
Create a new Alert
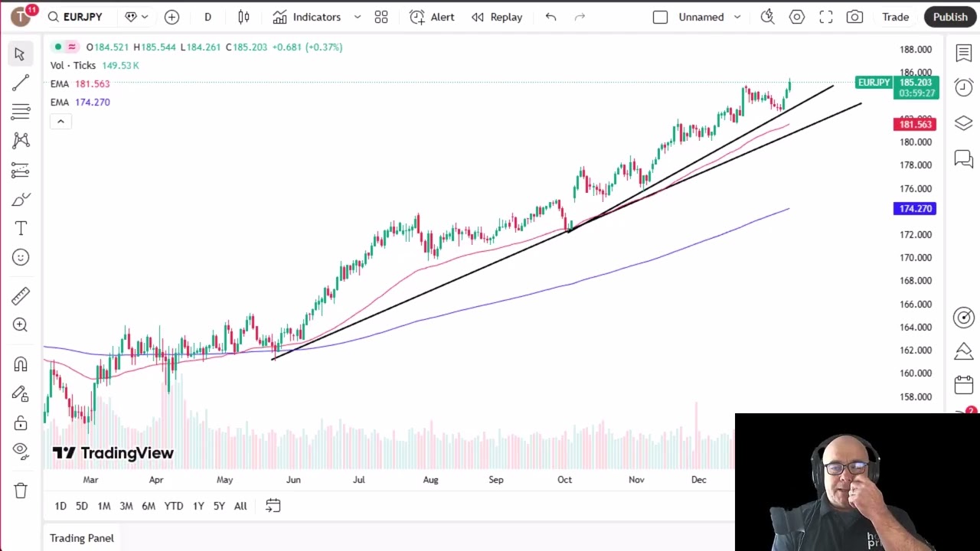click(432, 17)
